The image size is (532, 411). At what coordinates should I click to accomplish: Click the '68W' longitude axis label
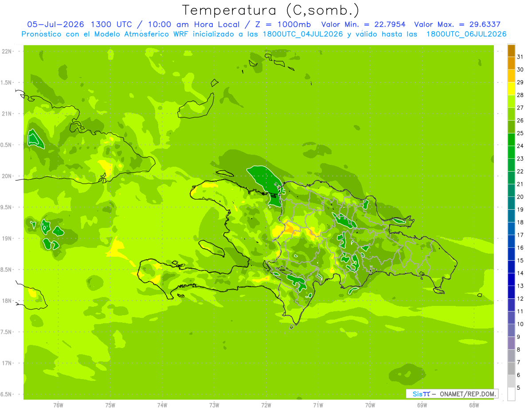pyautogui.click(x=474, y=405)
